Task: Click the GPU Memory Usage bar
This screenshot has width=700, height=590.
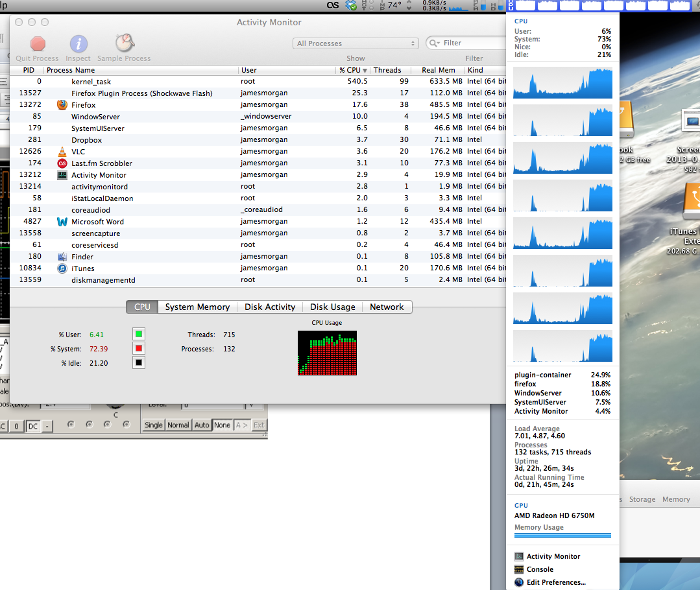Action: (x=562, y=536)
